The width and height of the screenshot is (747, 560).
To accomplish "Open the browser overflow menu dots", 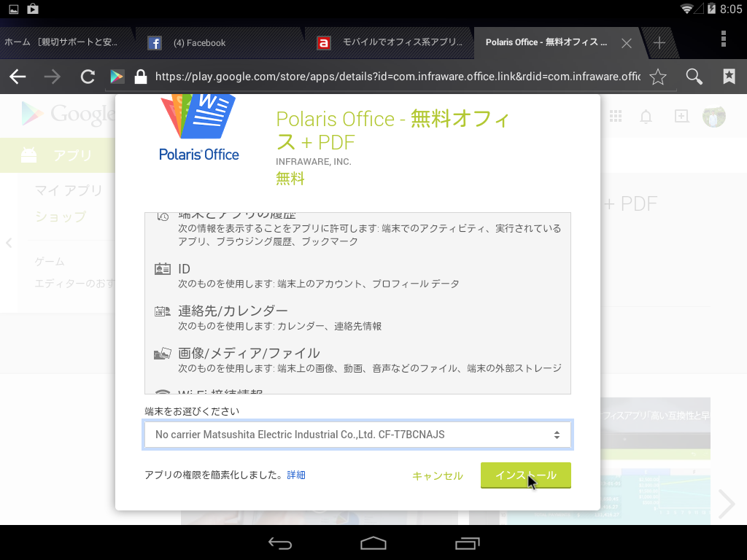I will click(x=723, y=39).
